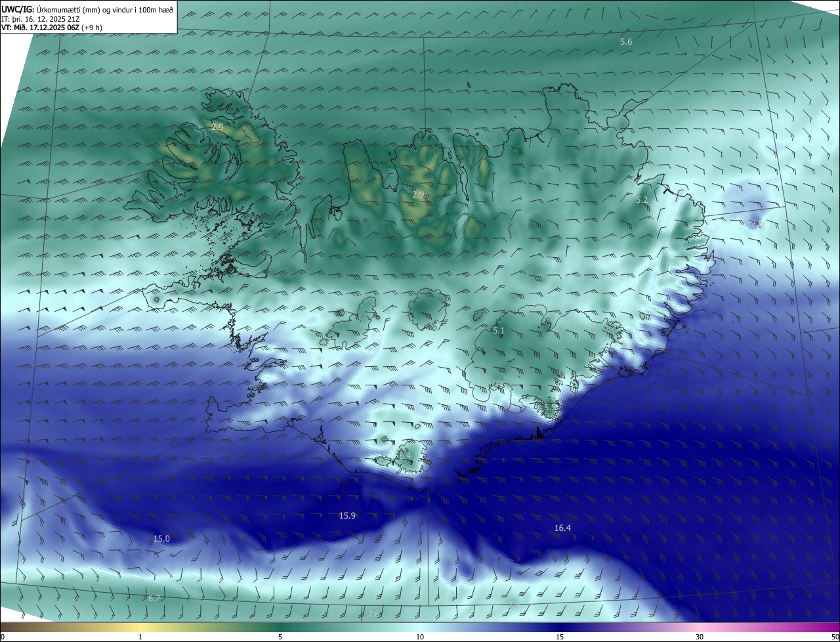Viewport: 840px width, 642px height.
Task: Click the 0 tick on the color scale
Action: point(3,637)
